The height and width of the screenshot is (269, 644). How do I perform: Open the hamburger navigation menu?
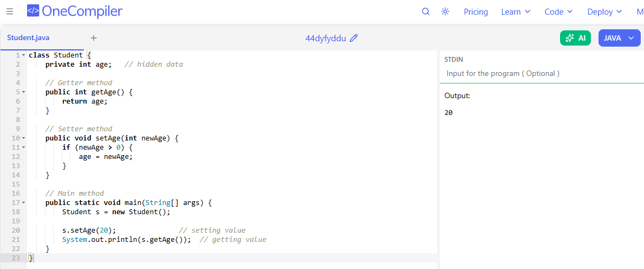click(10, 11)
